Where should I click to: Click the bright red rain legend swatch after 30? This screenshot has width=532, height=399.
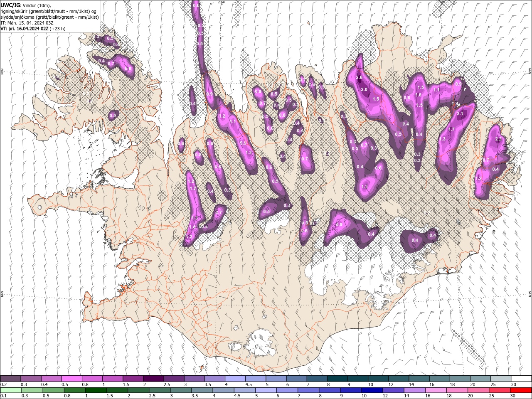pyautogui.click(x=520, y=390)
